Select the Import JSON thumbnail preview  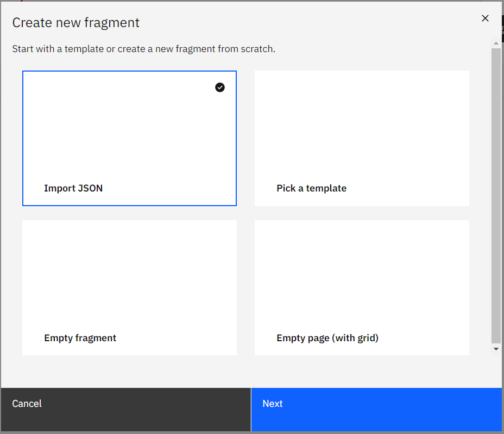tap(129, 130)
